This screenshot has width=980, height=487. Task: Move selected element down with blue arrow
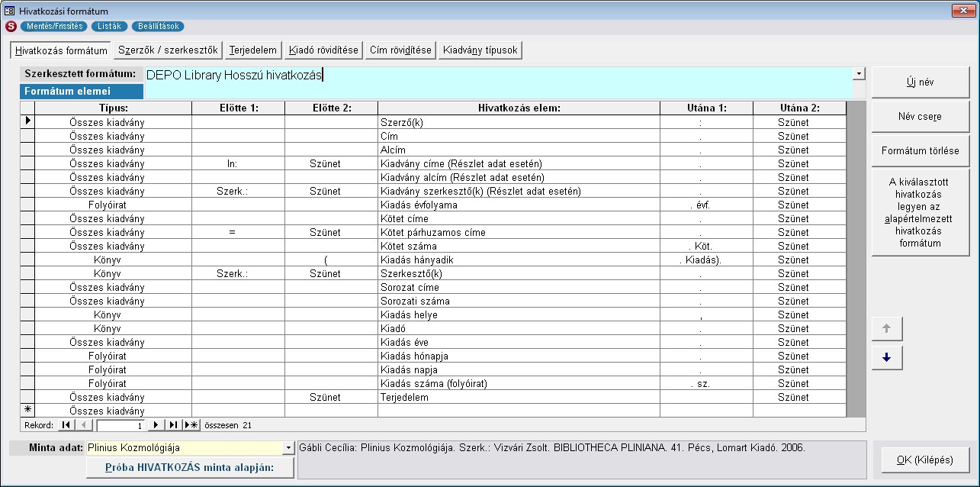coord(886,358)
